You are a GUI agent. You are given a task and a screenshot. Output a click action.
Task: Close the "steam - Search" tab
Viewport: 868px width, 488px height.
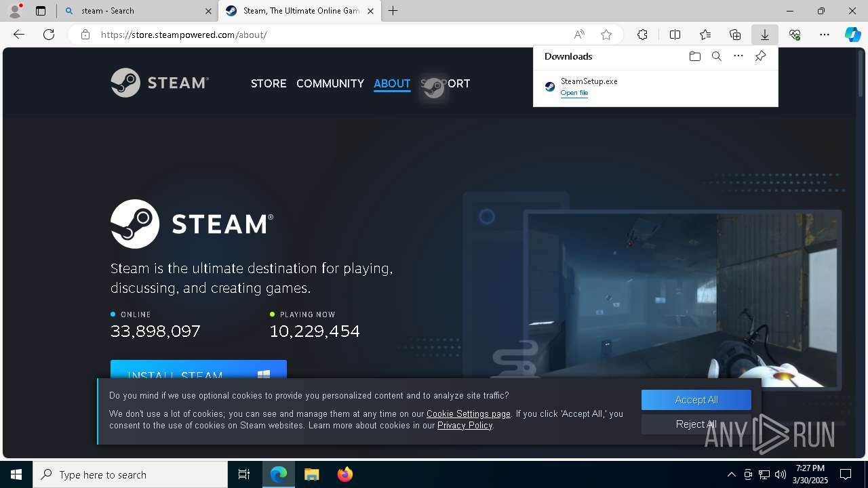[208, 11]
